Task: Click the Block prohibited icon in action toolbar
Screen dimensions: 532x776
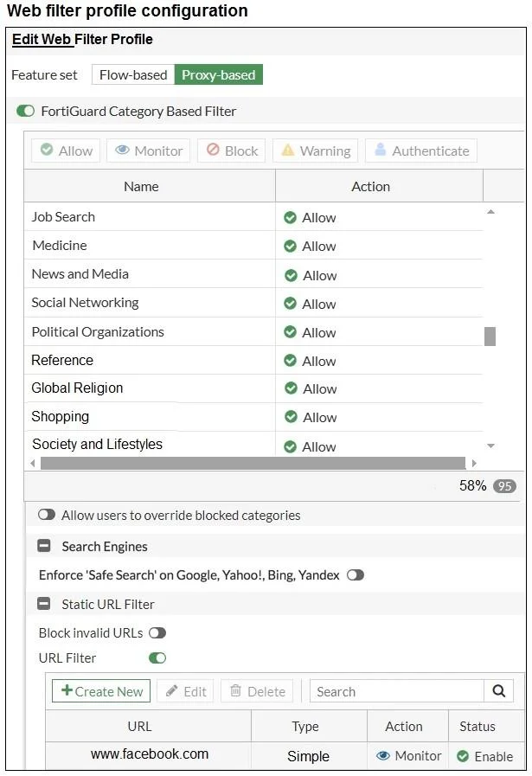Action: coord(213,150)
